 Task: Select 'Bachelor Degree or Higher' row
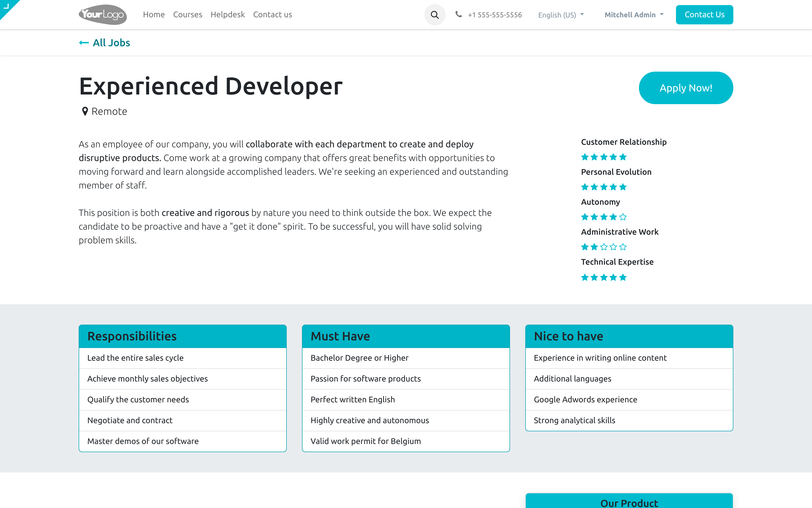coord(406,358)
